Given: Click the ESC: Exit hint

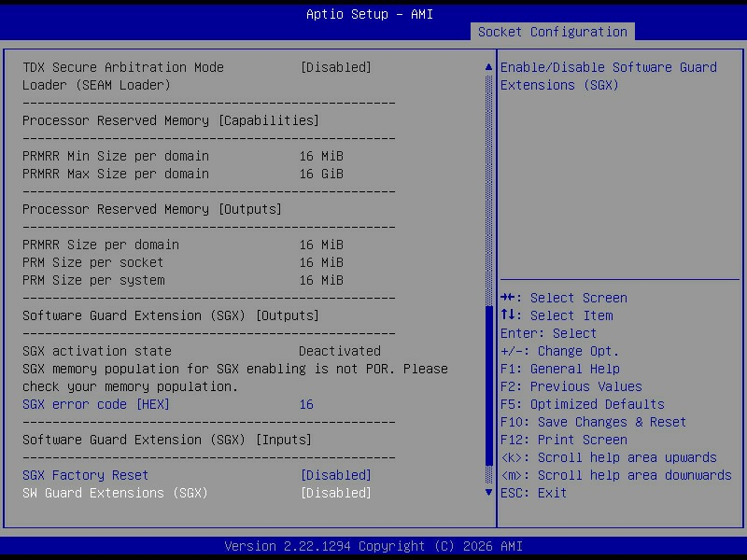Looking at the screenshot, I should point(533,493).
